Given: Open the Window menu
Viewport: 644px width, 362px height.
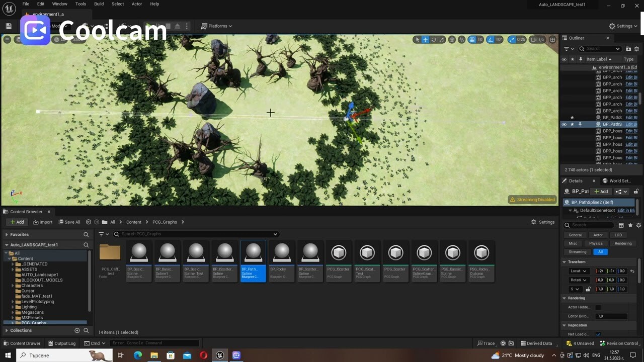Looking at the screenshot, I should click(59, 4).
